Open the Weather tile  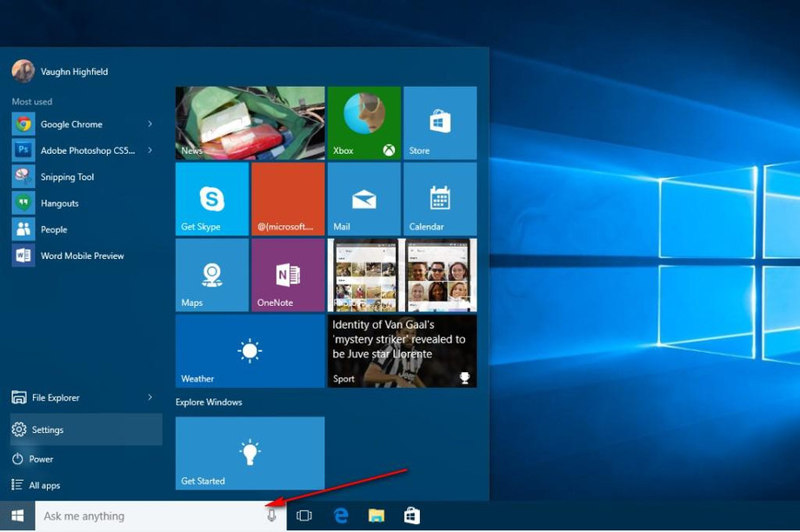click(250, 351)
